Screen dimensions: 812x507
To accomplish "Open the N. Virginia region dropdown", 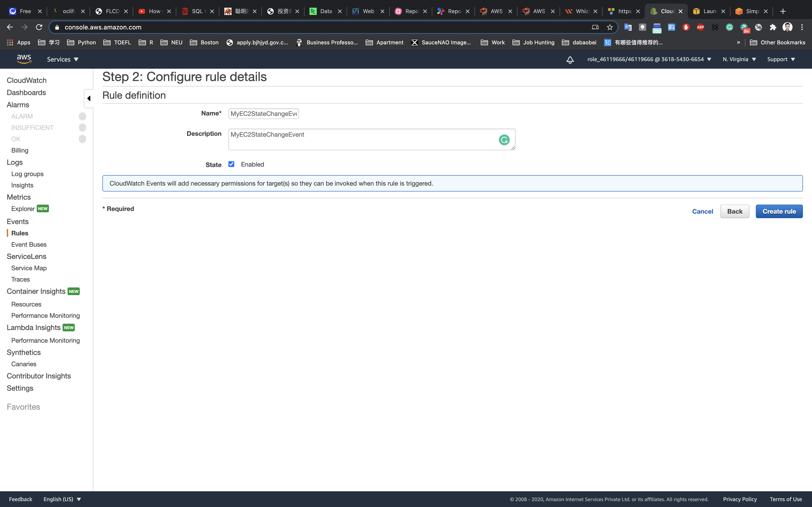I will (739, 59).
